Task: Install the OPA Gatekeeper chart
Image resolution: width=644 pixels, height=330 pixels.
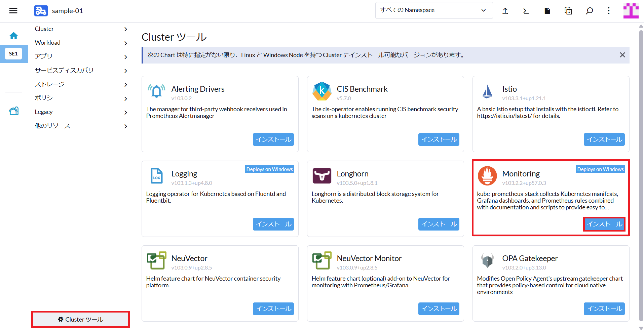Action: click(x=604, y=309)
